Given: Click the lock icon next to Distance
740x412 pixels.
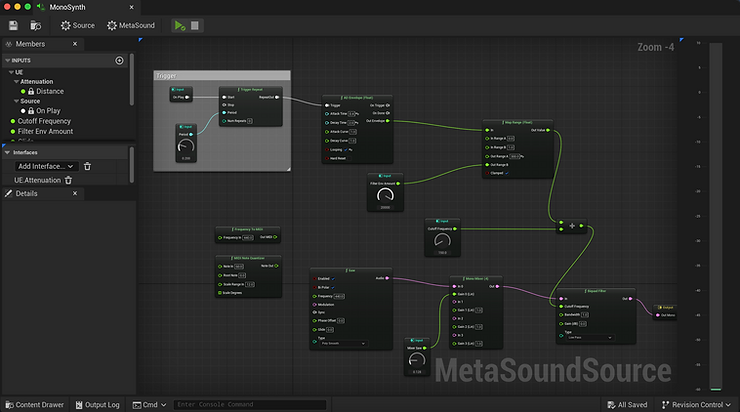Looking at the screenshot, I should 31,91.
